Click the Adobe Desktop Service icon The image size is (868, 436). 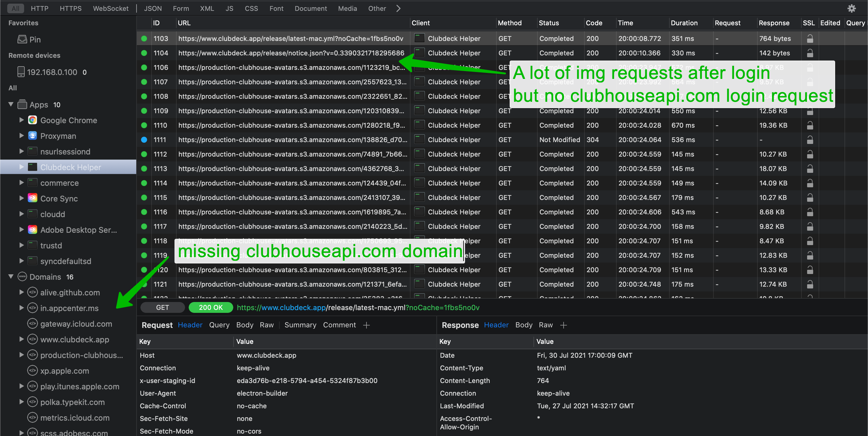coord(32,230)
